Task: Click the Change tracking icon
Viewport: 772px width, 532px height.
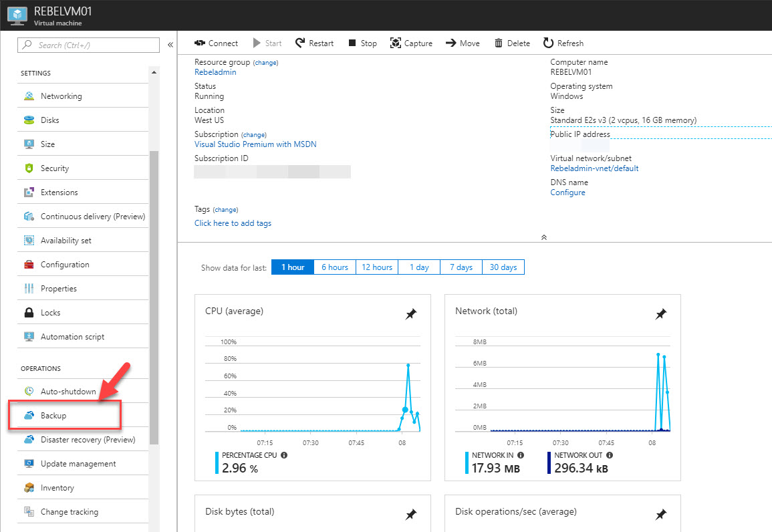Action: pos(29,512)
